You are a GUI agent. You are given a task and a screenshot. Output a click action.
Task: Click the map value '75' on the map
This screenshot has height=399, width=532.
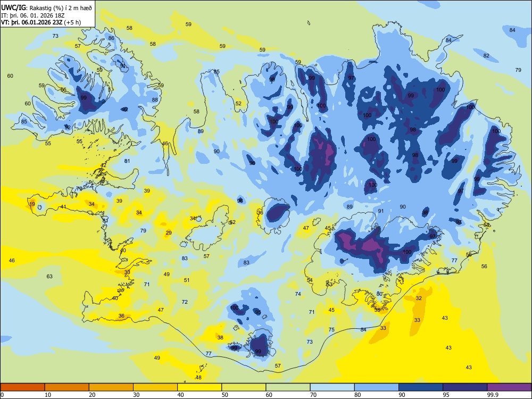pos(331,329)
